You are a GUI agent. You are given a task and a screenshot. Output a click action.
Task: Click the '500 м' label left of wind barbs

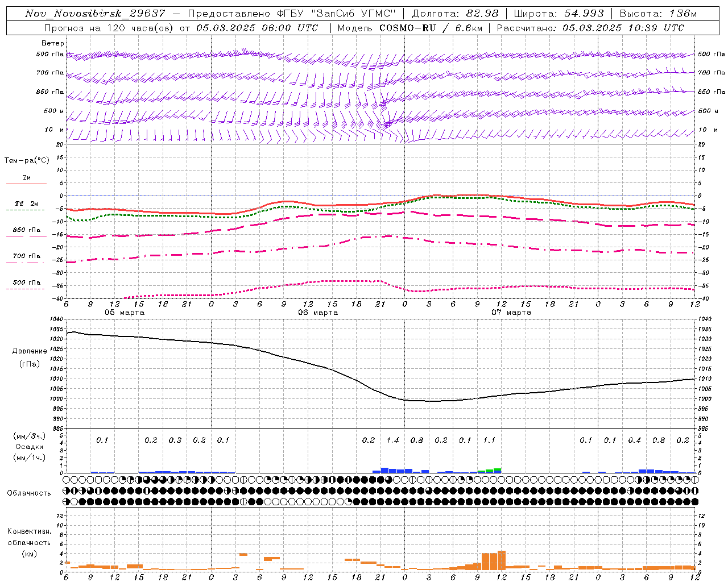point(54,111)
